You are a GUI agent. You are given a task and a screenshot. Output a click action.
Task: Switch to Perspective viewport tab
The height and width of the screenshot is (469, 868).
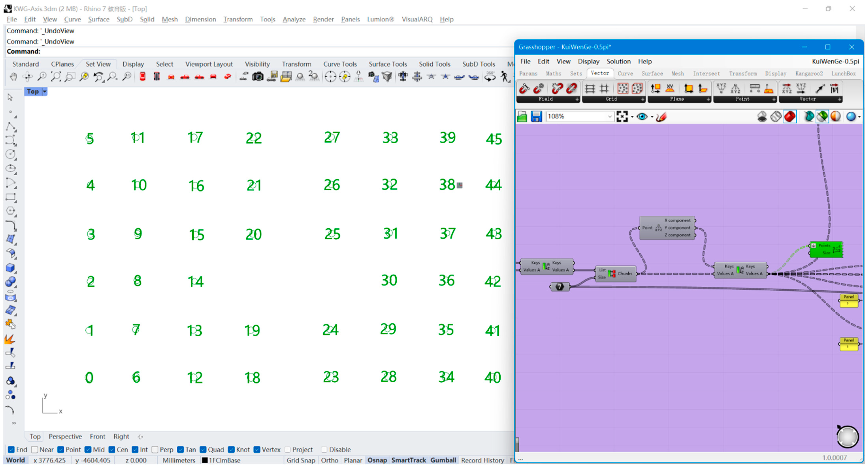point(65,436)
